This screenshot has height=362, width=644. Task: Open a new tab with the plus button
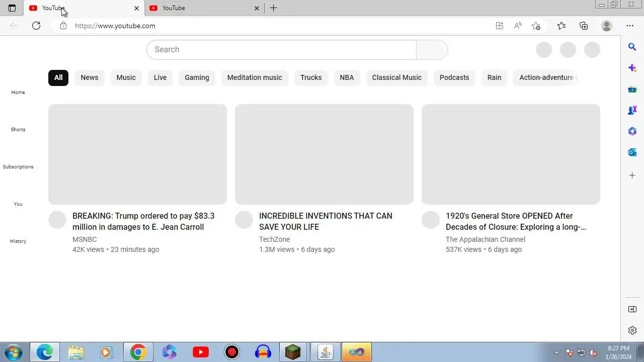tap(273, 8)
